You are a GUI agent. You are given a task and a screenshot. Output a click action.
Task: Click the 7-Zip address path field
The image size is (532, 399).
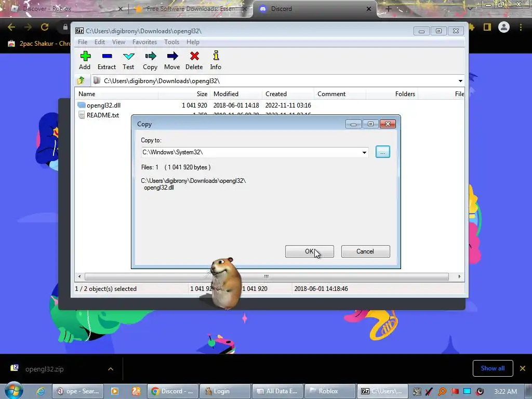pos(273,81)
